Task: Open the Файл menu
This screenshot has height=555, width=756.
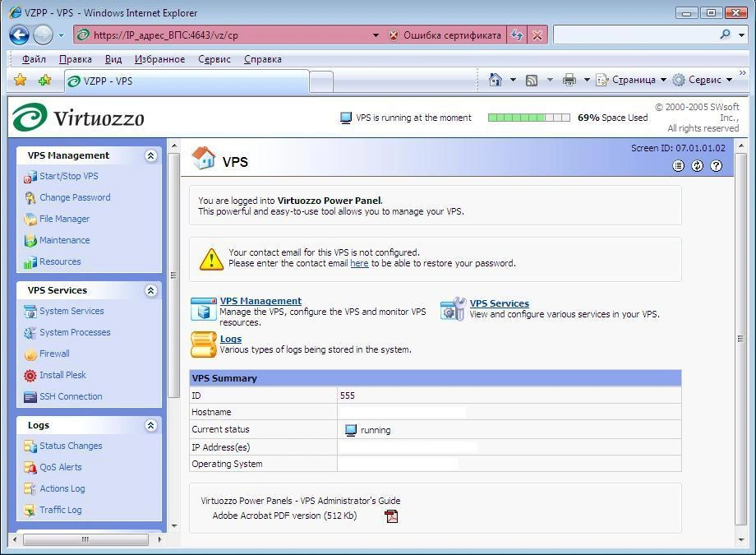Action: [x=34, y=59]
